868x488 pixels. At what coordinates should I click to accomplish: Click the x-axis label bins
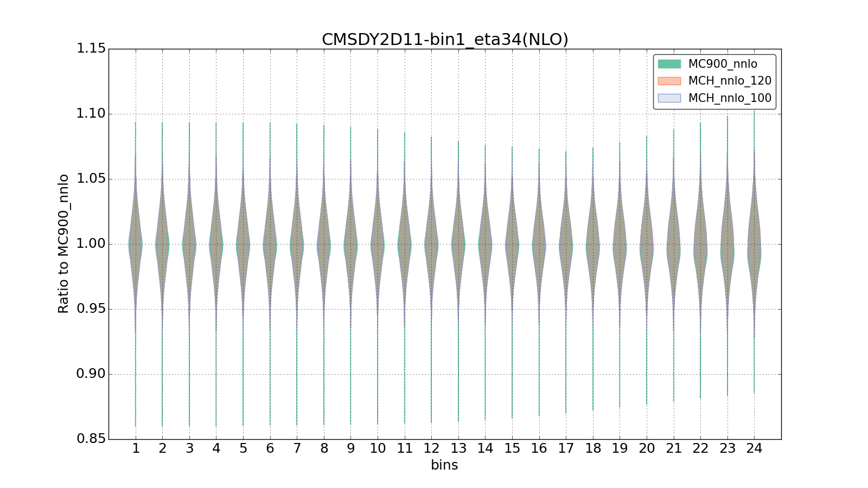444,465
